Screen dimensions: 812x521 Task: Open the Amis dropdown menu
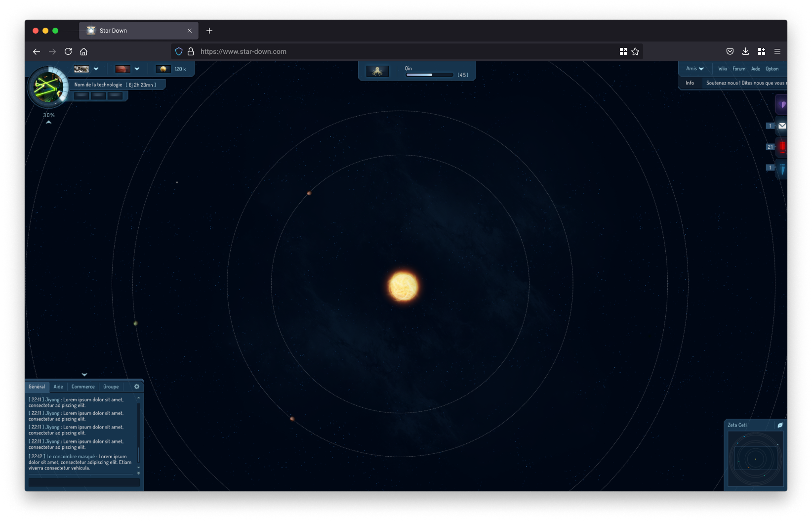click(694, 69)
